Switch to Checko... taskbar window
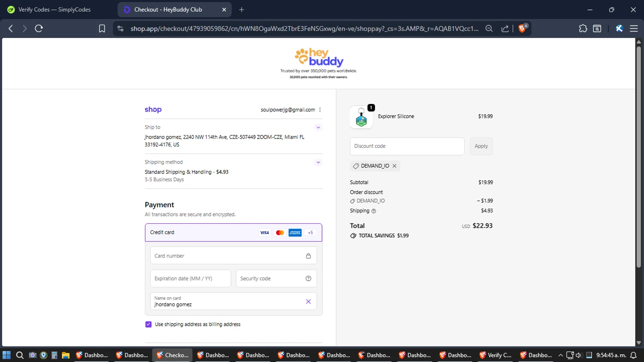Viewport: 644px width, 362px height. 173,355
